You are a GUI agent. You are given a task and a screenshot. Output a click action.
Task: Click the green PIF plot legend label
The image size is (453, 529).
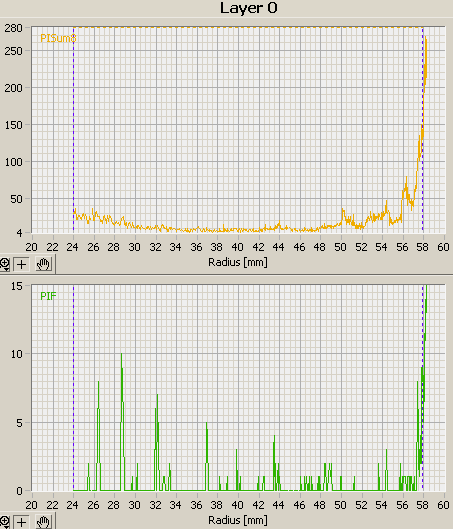(x=48, y=296)
